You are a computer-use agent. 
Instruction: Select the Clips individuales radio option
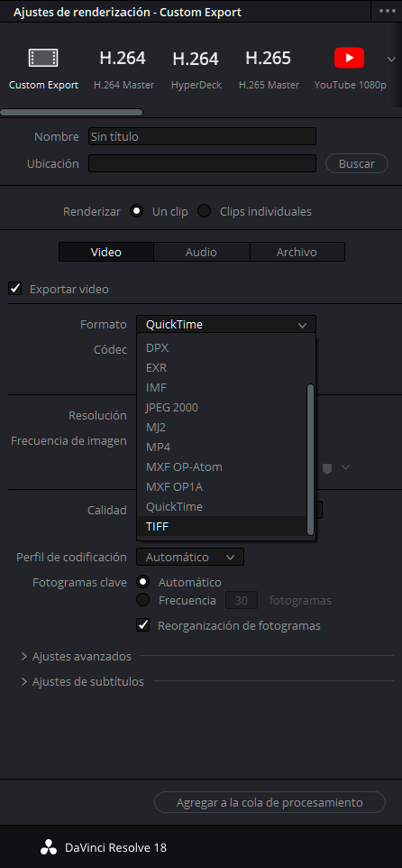[x=205, y=211]
